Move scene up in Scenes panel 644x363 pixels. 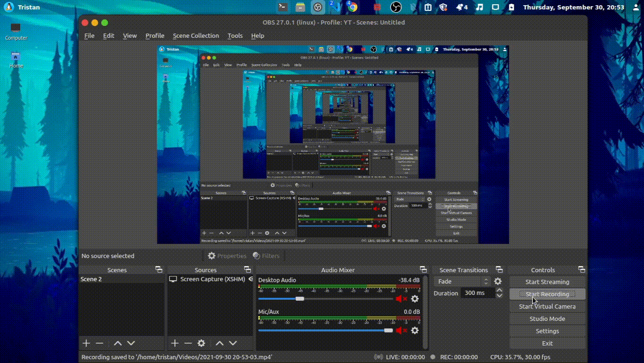[x=118, y=344]
